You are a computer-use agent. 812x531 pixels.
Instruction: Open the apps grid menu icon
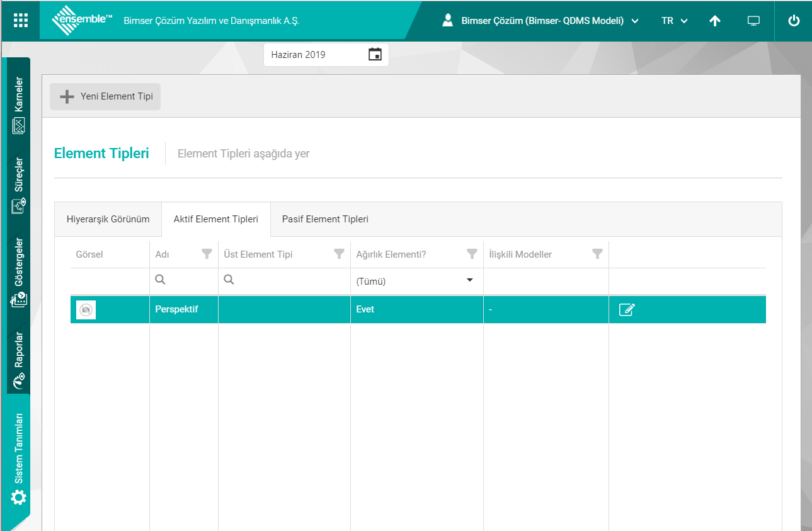tap(21, 21)
